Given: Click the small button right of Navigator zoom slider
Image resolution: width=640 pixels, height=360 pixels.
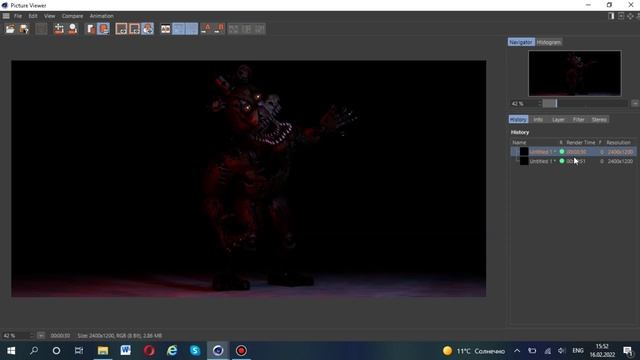Looking at the screenshot, I should click(635, 104).
